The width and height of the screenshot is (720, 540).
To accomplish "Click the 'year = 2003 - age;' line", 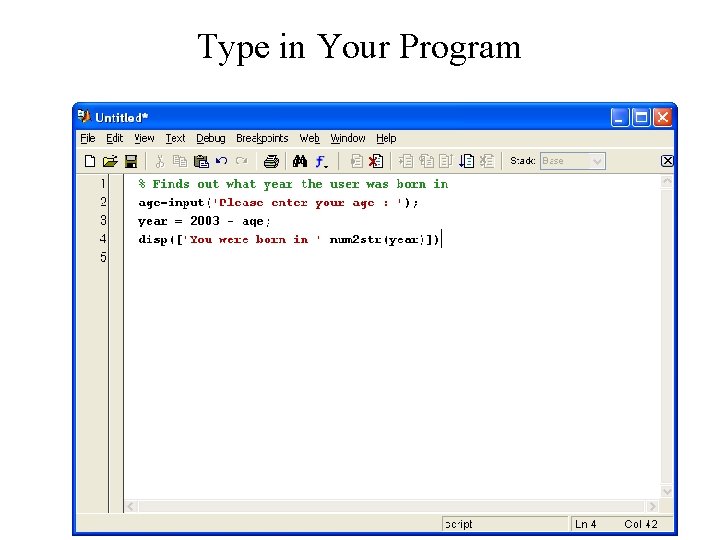I will [x=204, y=221].
